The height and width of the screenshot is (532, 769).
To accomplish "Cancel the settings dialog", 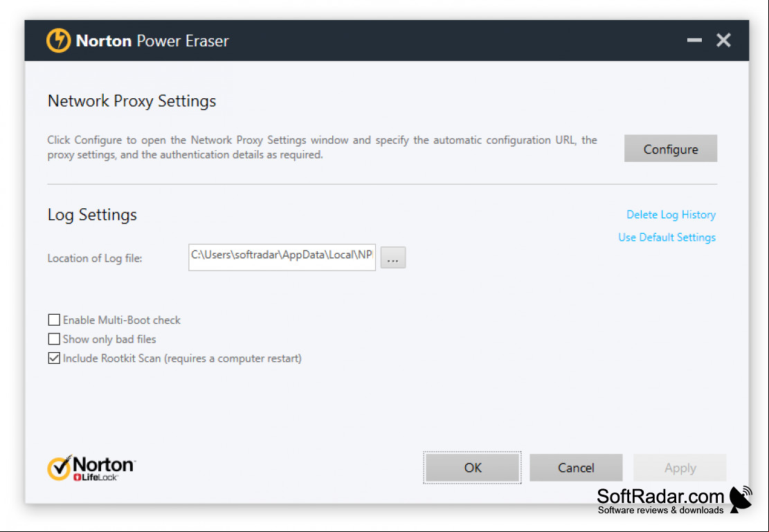I will [x=576, y=468].
